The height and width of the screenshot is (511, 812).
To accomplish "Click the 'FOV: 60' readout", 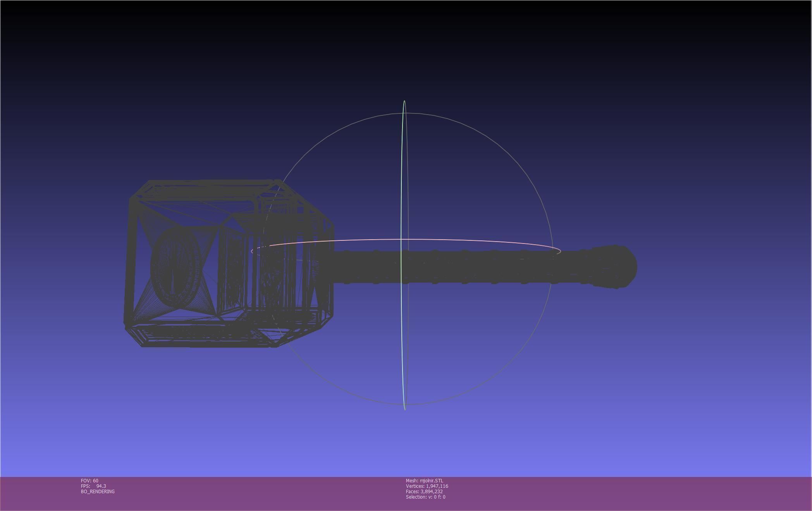I will tap(89, 480).
